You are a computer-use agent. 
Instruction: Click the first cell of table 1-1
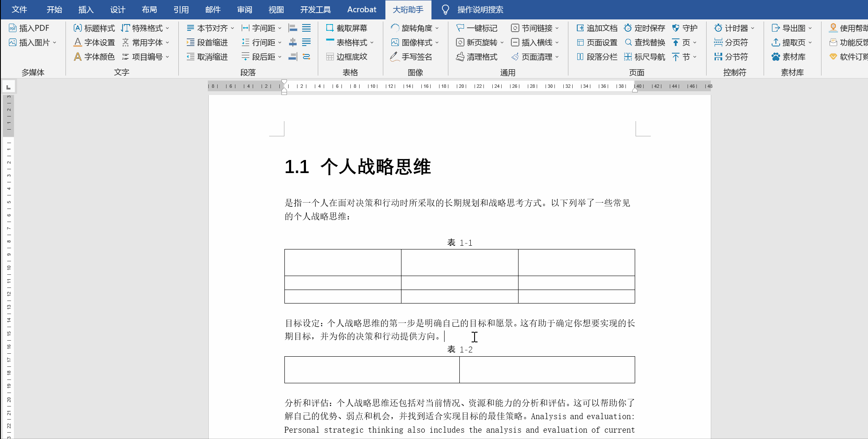[x=342, y=263]
